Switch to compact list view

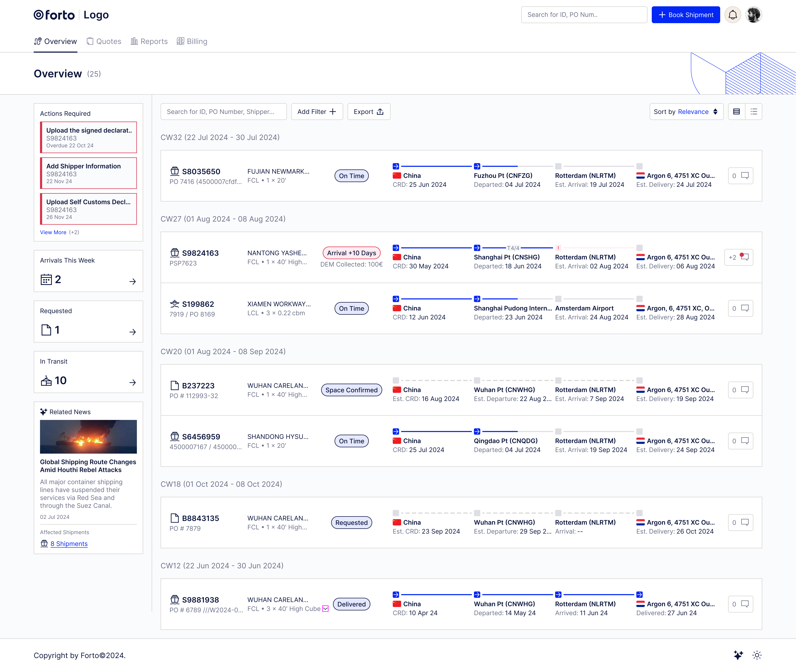754,112
